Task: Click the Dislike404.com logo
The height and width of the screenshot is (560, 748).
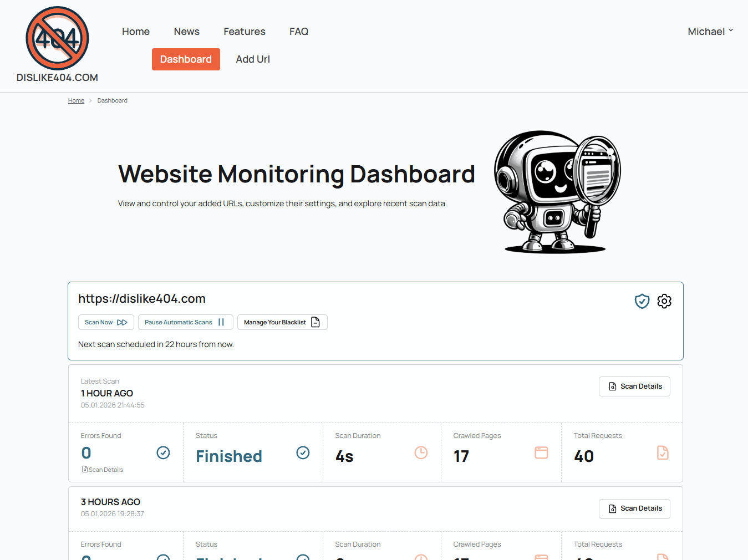Action: [x=57, y=39]
